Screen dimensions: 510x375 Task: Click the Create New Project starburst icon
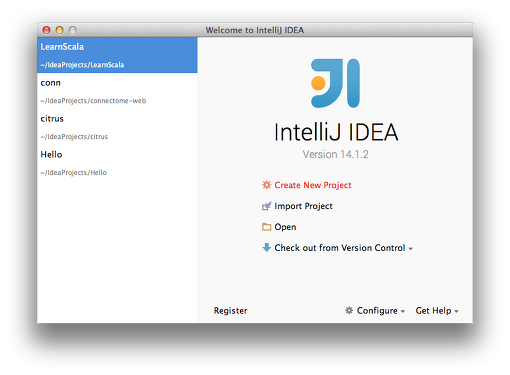coord(266,185)
